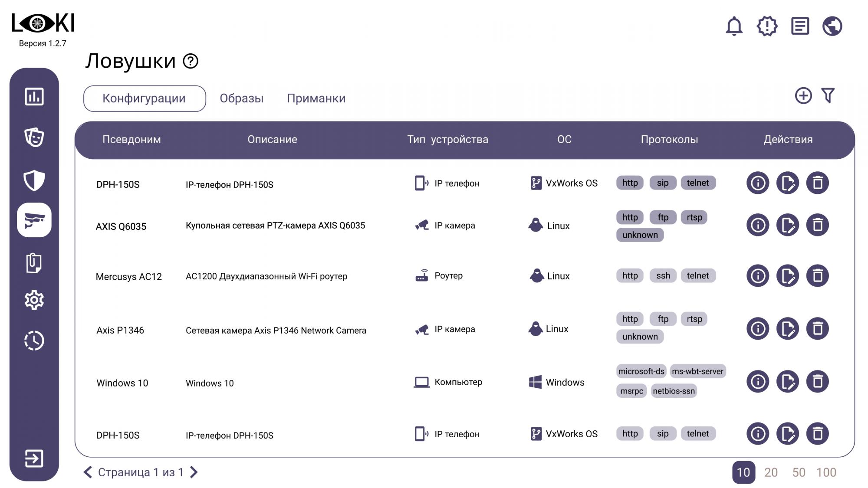The image size is (868, 488).
Task: Open the dashboard chart icon in sidebar
Action: tap(34, 96)
